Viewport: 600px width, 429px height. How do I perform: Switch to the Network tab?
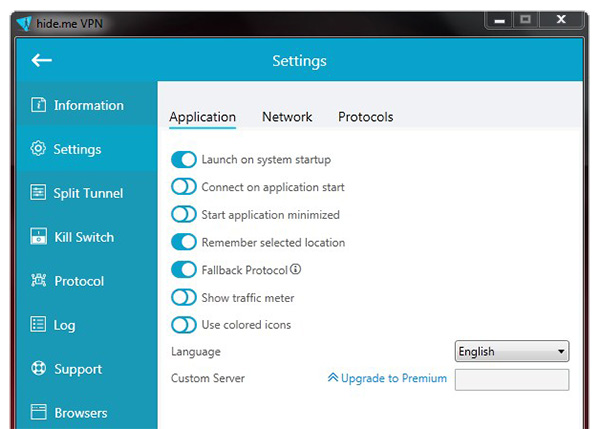287,117
